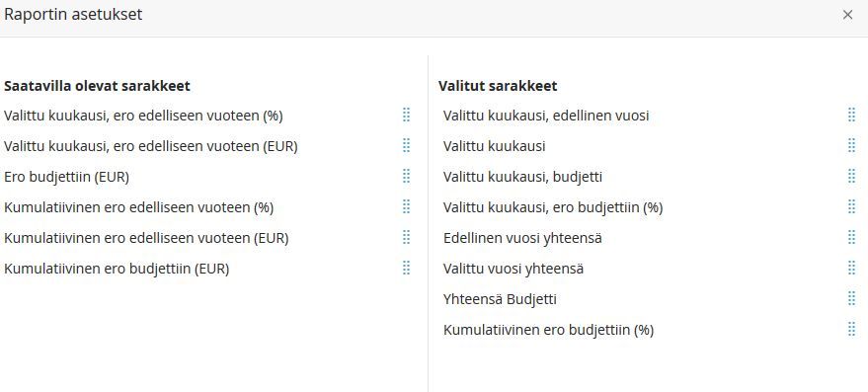Click drag handle next to Yhteensä Budjetti
868x392 pixels.
click(852, 298)
